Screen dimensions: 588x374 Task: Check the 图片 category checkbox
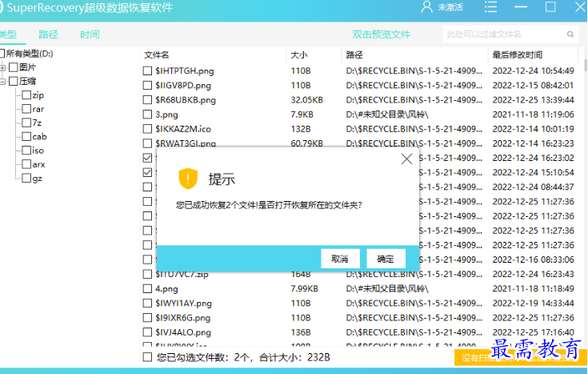[14, 67]
